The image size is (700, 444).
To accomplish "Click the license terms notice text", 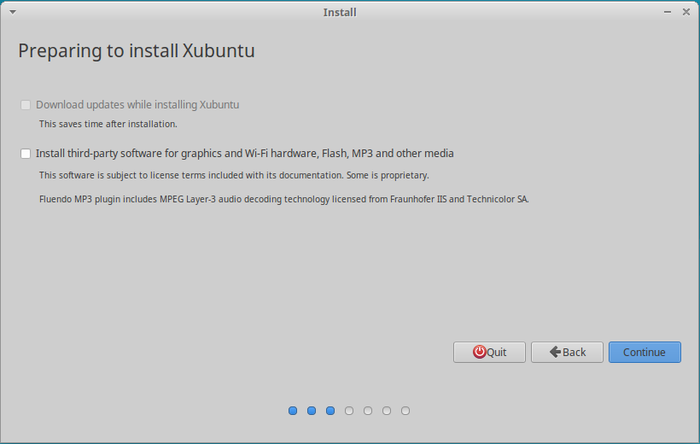I will (x=234, y=175).
